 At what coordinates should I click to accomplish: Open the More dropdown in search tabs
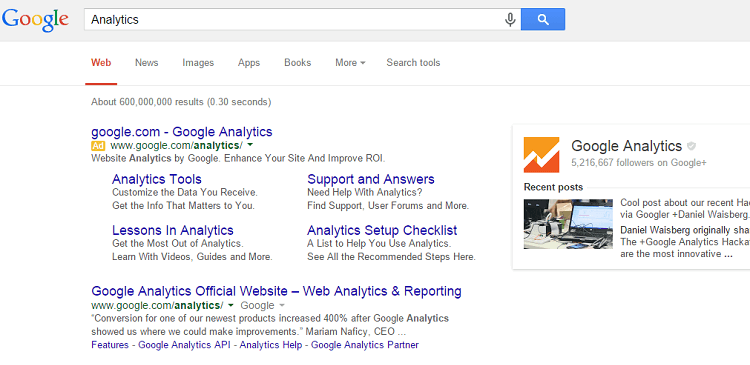350,63
